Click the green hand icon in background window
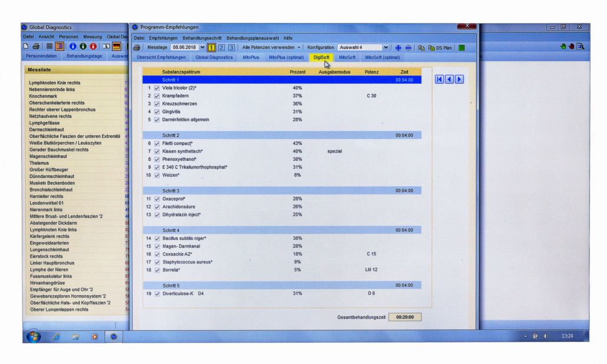This screenshot has width=607, height=364. pos(563,47)
